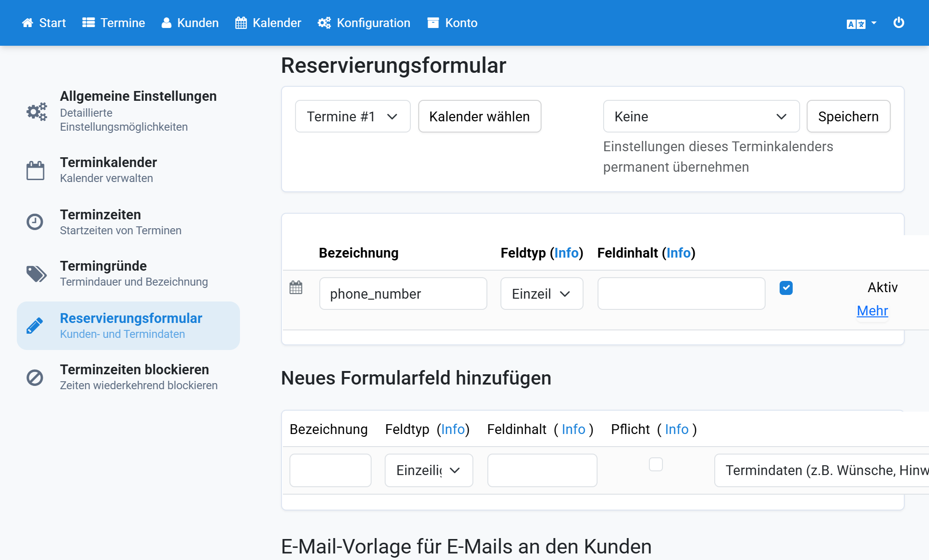Open the Einzeil field type dropdown for phone_number

pyautogui.click(x=542, y=294)
